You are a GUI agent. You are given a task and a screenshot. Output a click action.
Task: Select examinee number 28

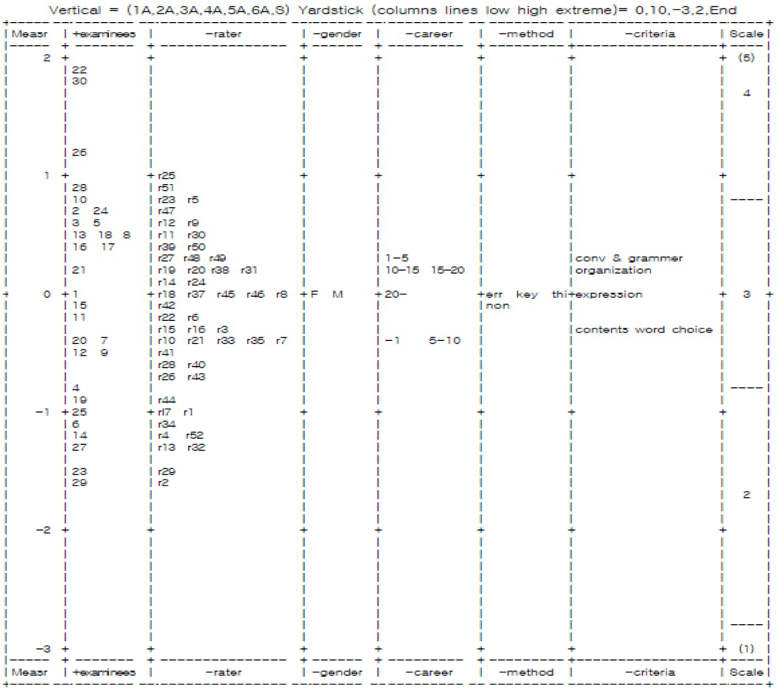coord(80,188)
